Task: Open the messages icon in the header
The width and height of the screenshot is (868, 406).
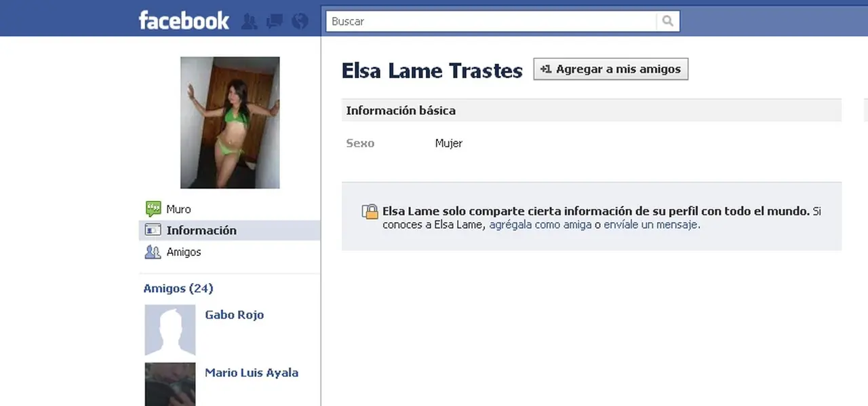Action: 275,22
